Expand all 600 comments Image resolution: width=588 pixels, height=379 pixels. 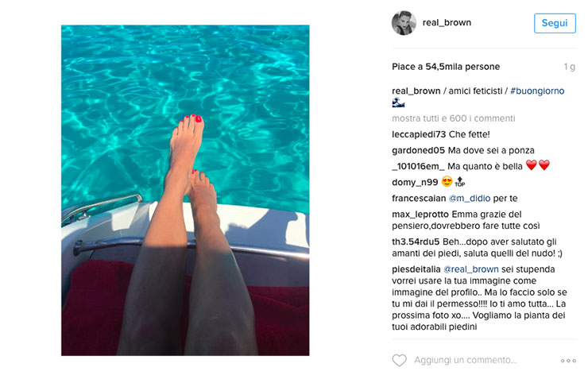[x=453, y=118]
